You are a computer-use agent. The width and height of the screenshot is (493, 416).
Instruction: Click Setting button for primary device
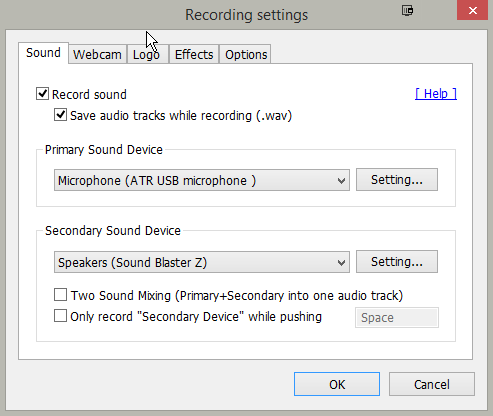coord(397,180)
